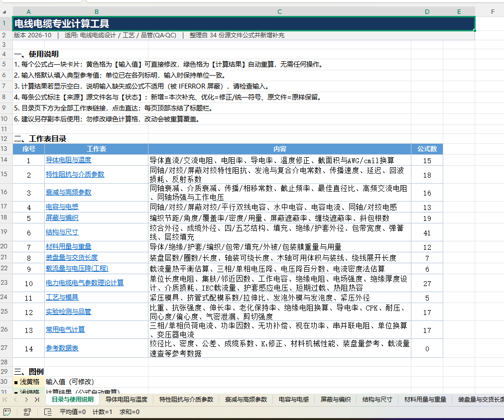
Task: Switch to 衰减与高频参数 sheet tab
Action: point(246,400)
